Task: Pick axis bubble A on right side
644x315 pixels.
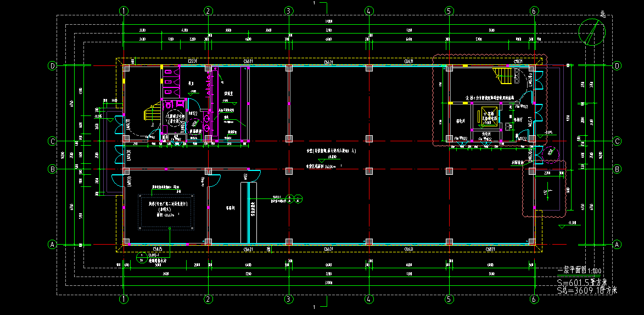Action: click(617, 244)
